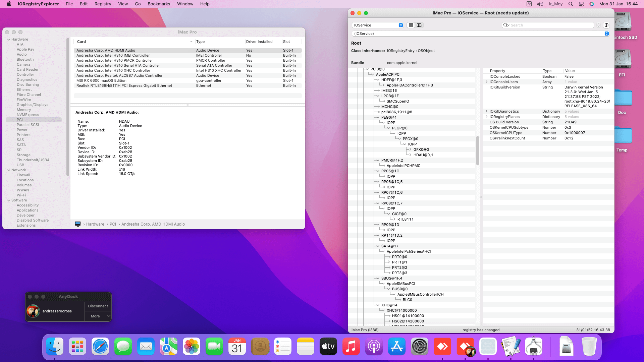
Task: Open Spotlight search in menu bar
Action: (571, 4)
